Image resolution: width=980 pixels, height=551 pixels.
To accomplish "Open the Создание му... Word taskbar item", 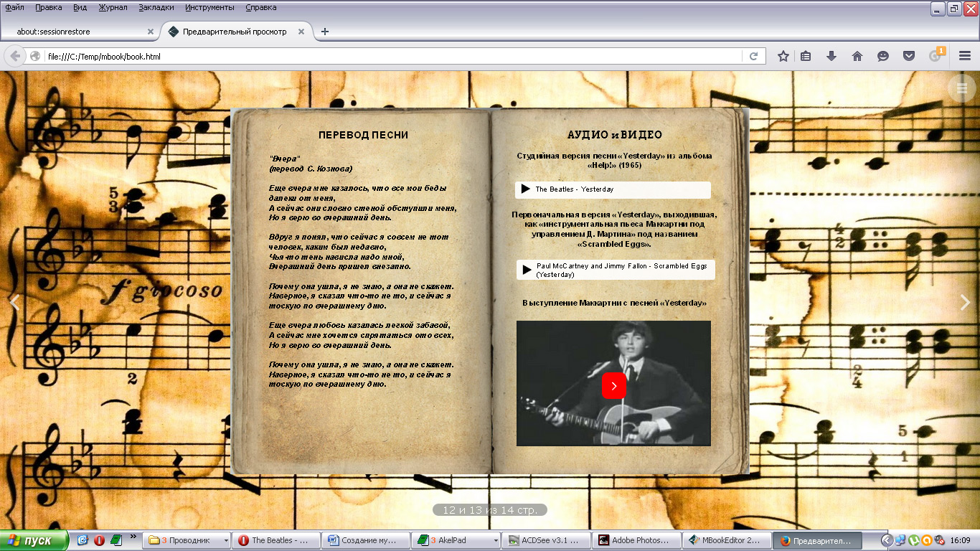I will tap(367, 540).
